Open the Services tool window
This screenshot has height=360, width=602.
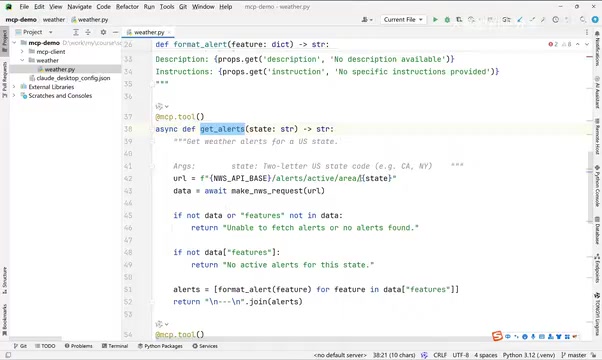[x=205, y=346]
